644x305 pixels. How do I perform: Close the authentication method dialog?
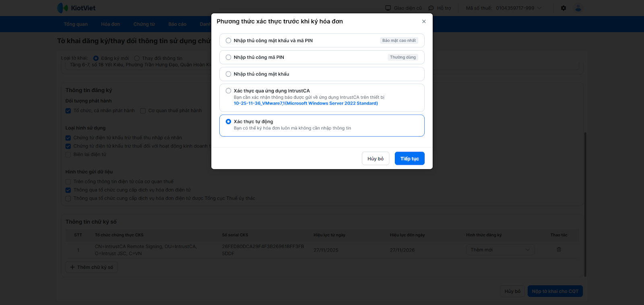(x=424, y=22)
